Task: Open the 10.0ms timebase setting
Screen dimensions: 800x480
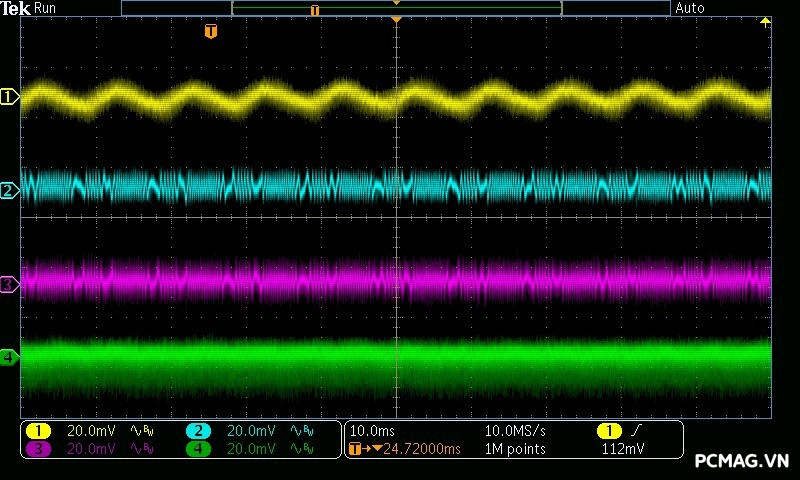Action: (x=370, y=430)
